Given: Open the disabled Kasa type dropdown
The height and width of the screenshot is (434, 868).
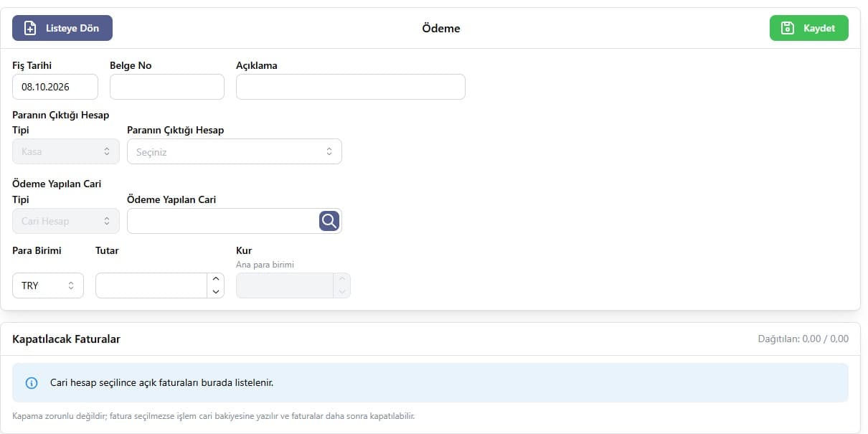Looking at the screenshot, I should coord(66,151).
